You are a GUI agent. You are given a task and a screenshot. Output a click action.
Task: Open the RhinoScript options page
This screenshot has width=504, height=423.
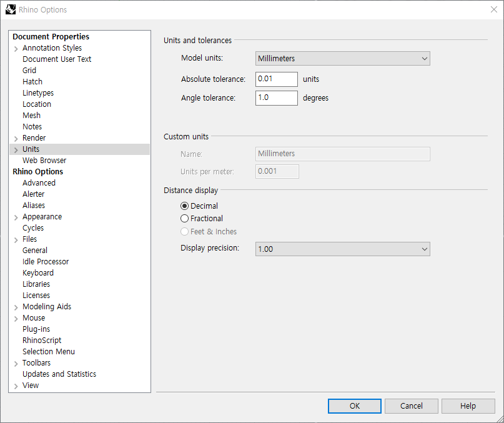42,341
